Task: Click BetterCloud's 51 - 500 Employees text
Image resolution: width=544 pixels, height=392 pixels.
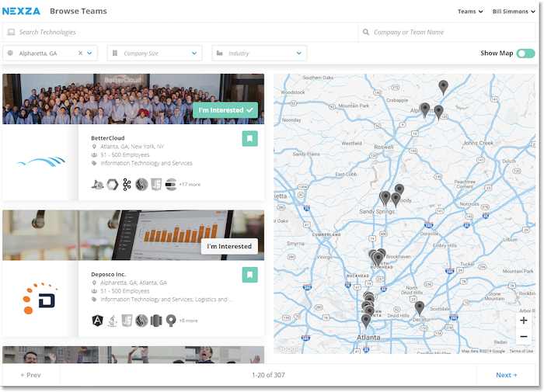Action: 125,155
